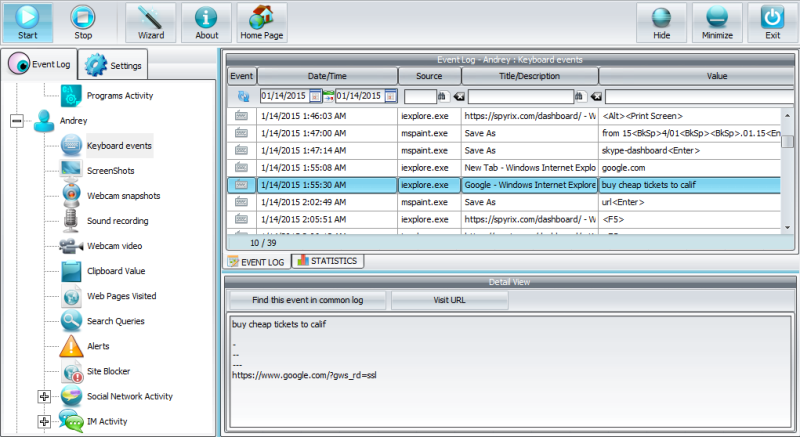Open the About info icon
The image size is (800, 437).
click(x=206, y=18)
